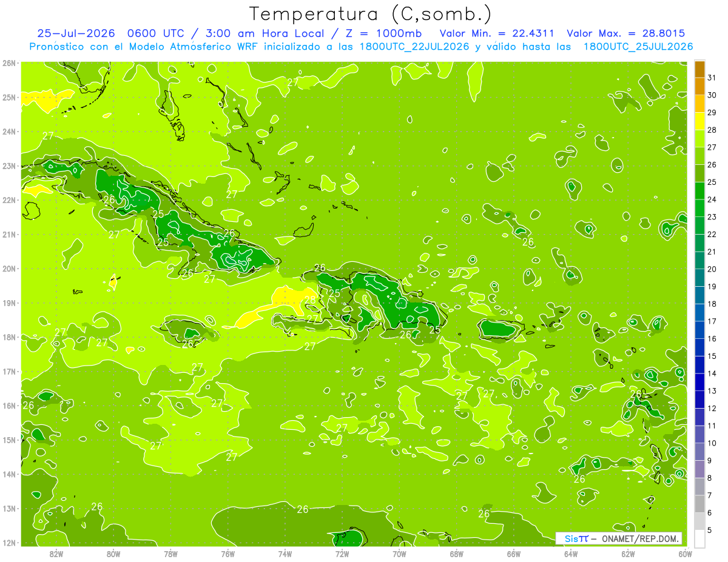The image size is (728, 562).
Task: Click the blue 'Sisπ' logo text
Action: click(x=576, y=538)
